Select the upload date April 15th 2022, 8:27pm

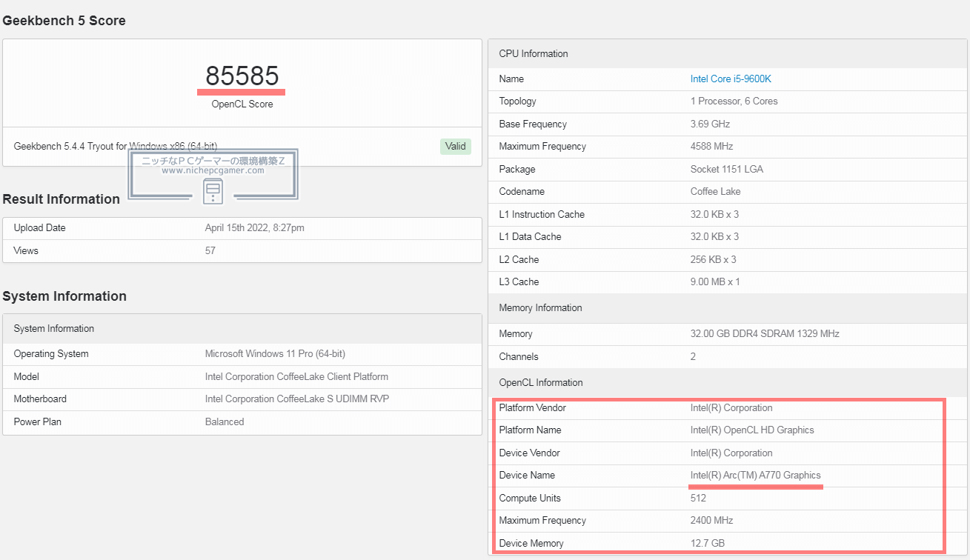pos(255,228)
